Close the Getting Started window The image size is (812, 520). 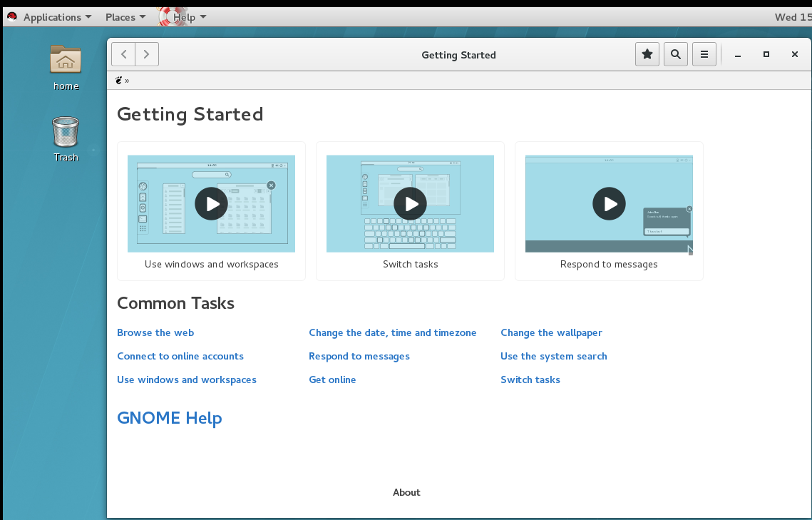(x=795, y=54)
